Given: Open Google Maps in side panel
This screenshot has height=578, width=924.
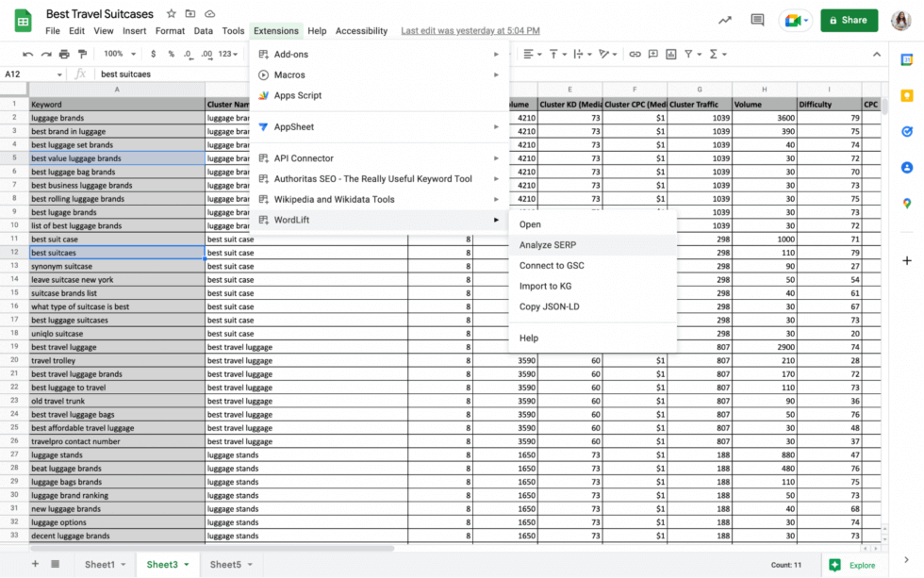Looking at the screenshot, I should (x=906, y=203).
